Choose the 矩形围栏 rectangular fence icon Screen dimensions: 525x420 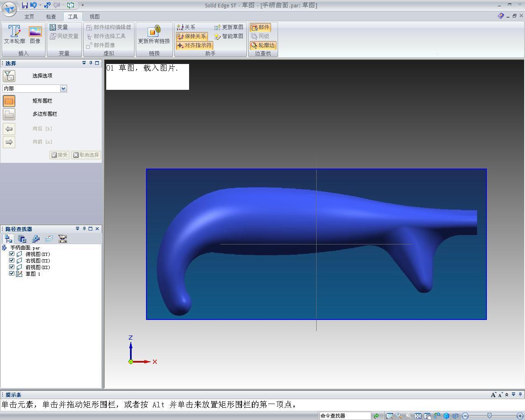tap(9, 101)
